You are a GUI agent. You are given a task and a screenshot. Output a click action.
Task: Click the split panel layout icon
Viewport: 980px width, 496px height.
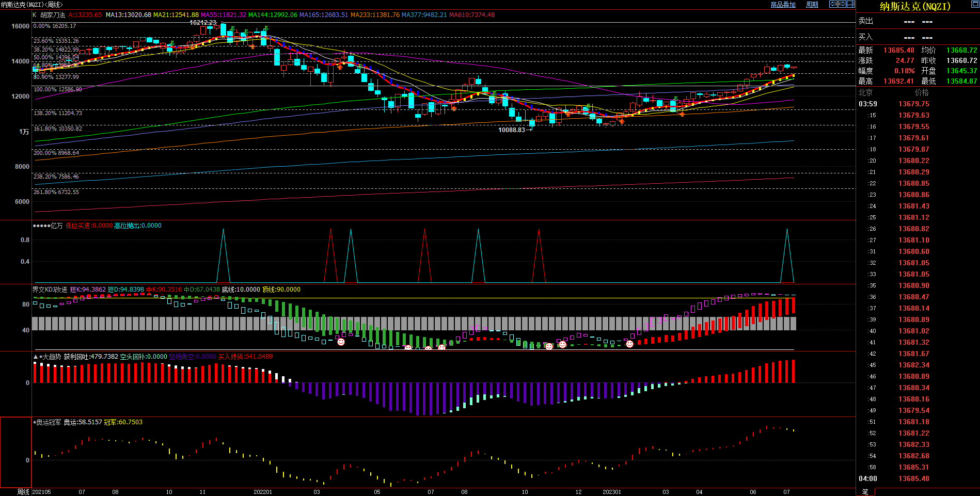(850, 4)
